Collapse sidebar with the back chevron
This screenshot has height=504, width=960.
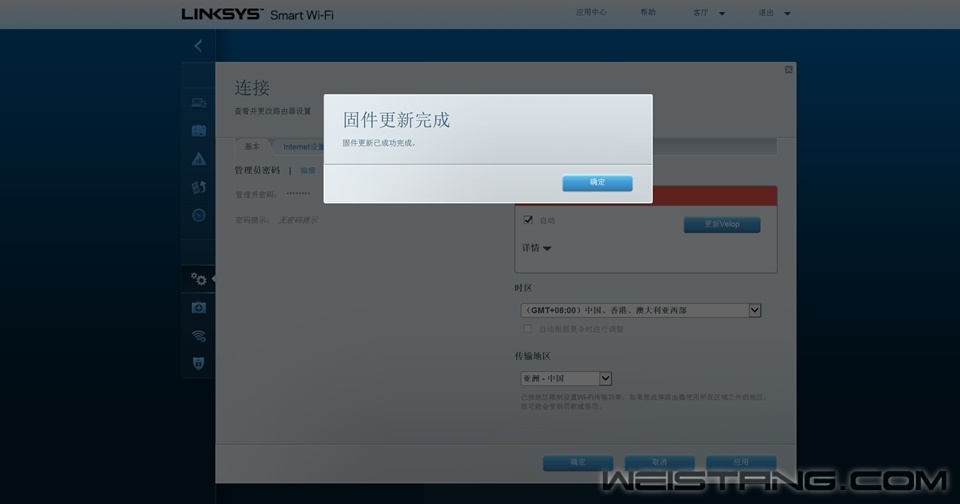click(x=198, y=46)
